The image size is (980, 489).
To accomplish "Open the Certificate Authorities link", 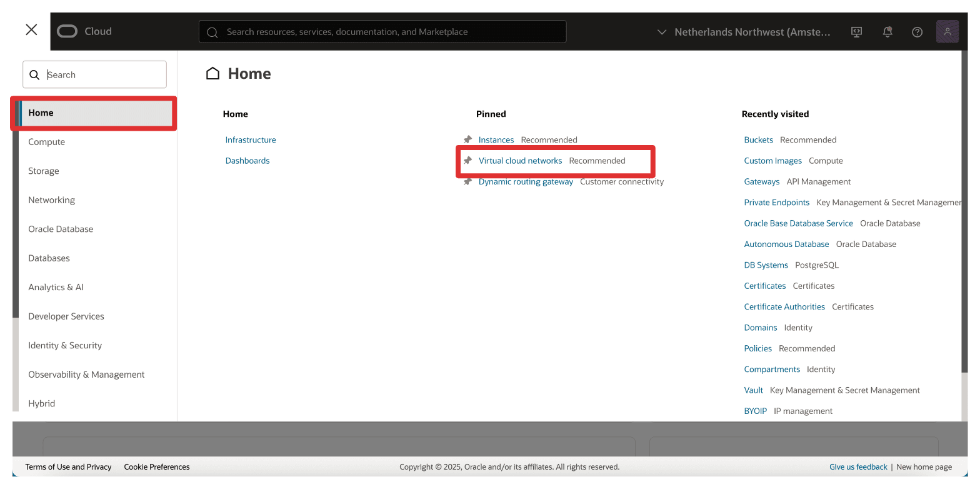I will pos(784,306).
